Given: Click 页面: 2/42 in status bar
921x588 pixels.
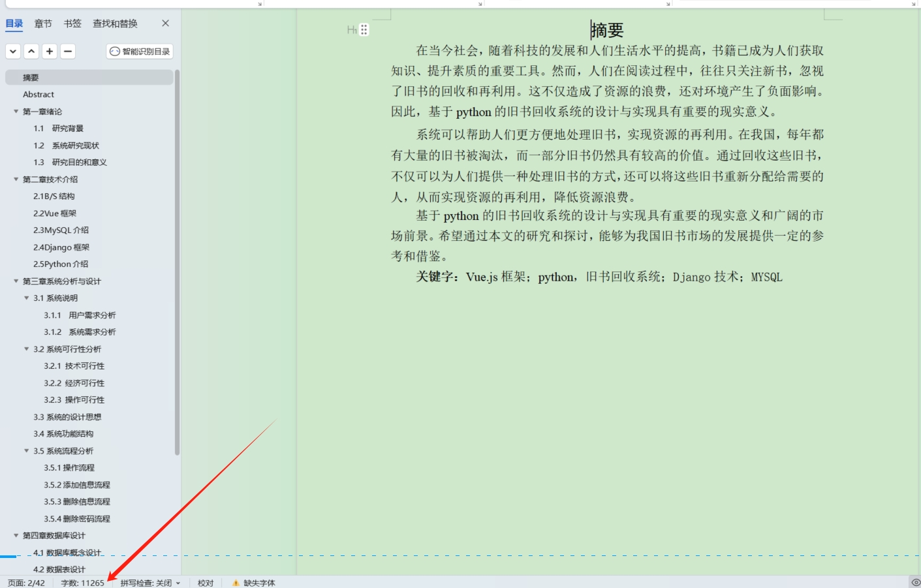Looking at the screenshot, I should [26, 583].
